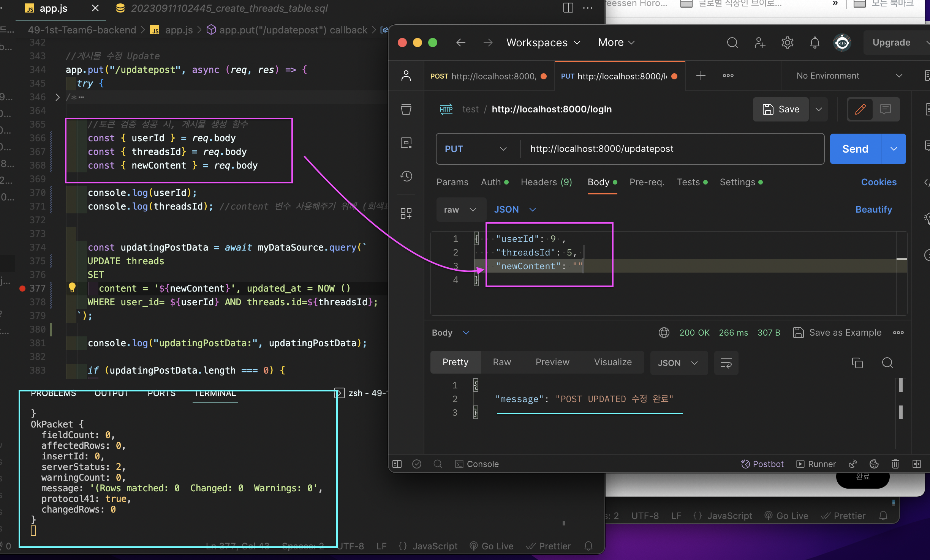This screenshot has width=930, height=560.
Task: Open the notifications bell in Postman
Action: point(815,43)
